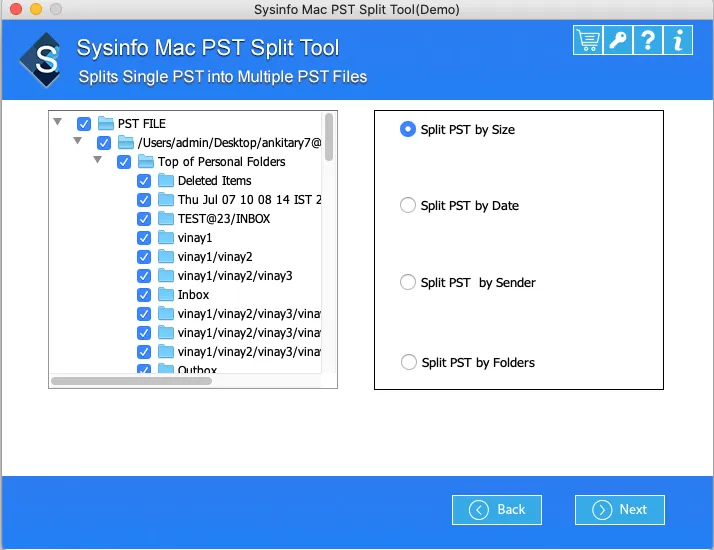Viewport: 714px width, 550px height.
Task: Click the vinay1/vinay2/vinay3 folder icon
Action: (166, 275)
